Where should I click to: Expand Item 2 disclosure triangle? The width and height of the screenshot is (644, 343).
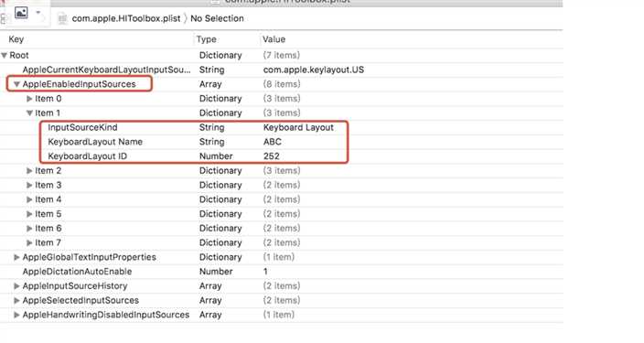click(x=29, y=170)
